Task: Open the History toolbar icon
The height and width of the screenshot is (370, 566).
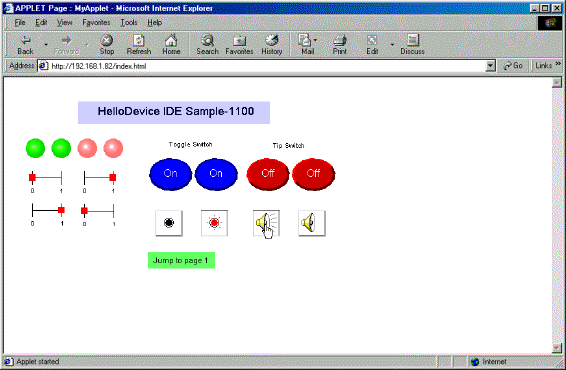Action: point(271,44)
